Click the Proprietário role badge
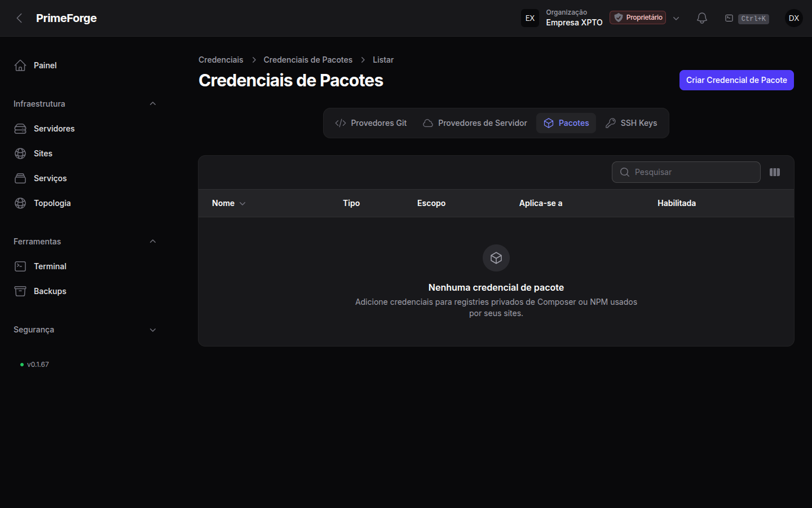Viewport: 812px width, 508px height. (x=638, y=17)
